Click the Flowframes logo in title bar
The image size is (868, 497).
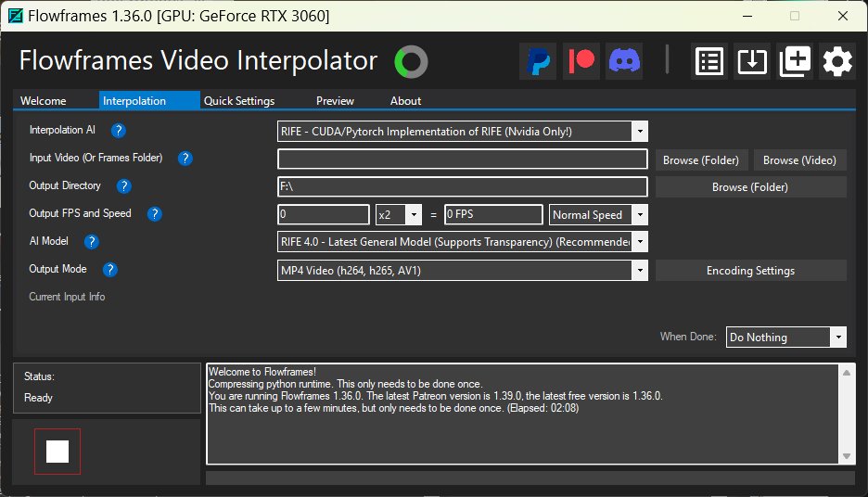16,16
